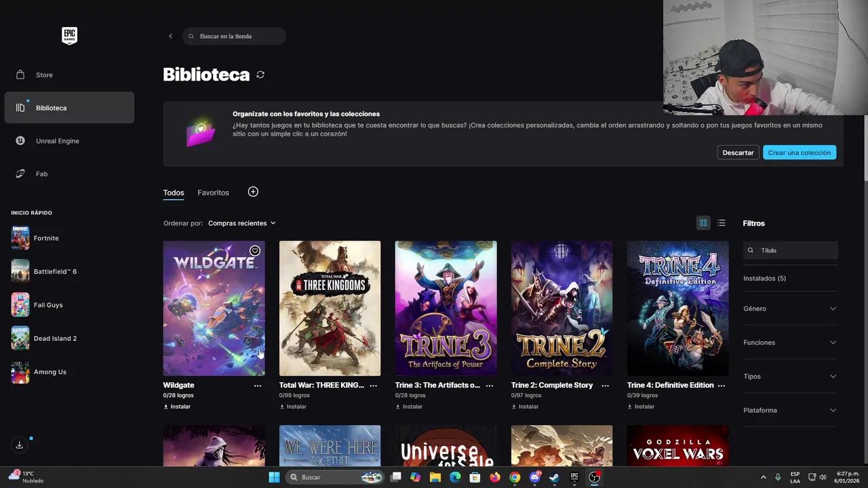Open the downloads icon in sidebar
This screenshot has width=868, height=488.
pyautogui.click(x=20, y=445)
